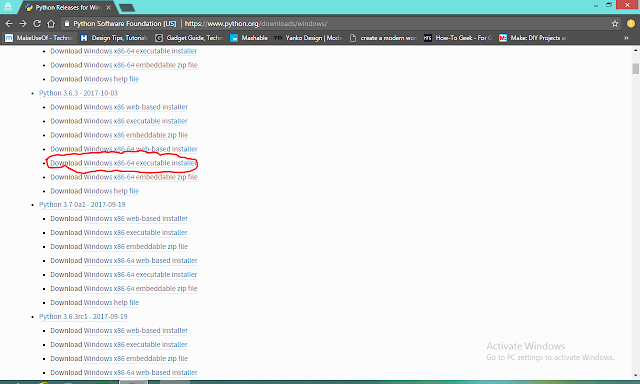Download Python 3.6.3 x86-64 embeddable zip file
Viewport: 640px width, 384px height.
pyautogui.click(x=140, y=177)
